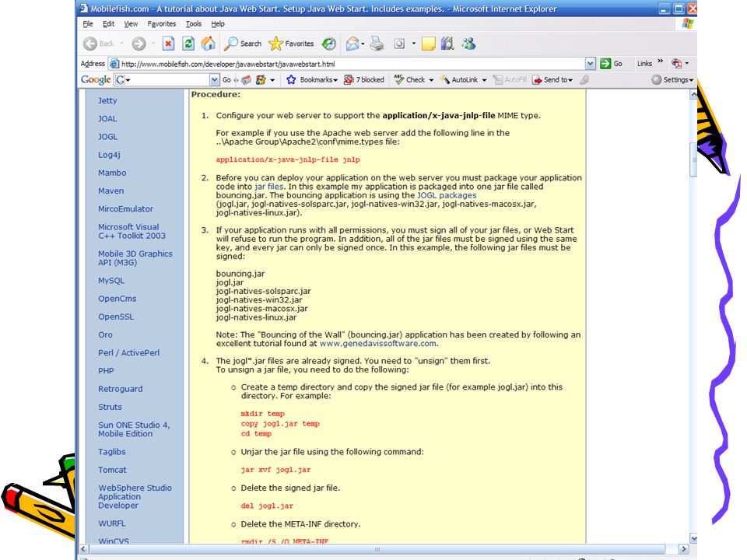Click the Research books icon

[x=447, y=44]
